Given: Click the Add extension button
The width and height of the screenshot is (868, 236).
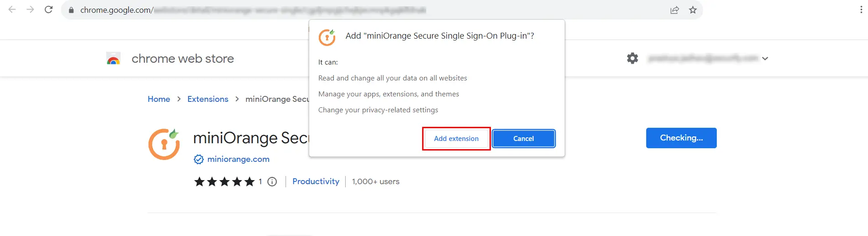Looking at the screenshot, I should (x=456, y=139).
